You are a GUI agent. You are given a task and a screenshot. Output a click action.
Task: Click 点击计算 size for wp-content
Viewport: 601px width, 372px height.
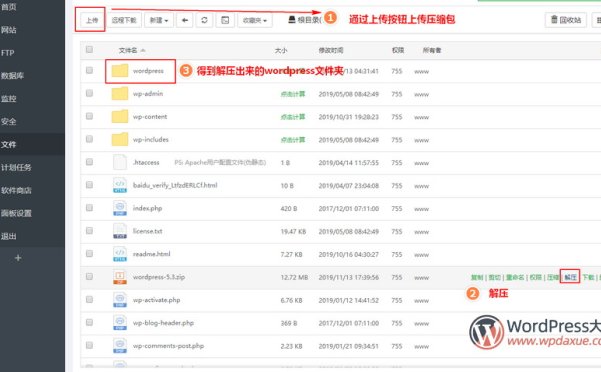(x=293, y=117)
